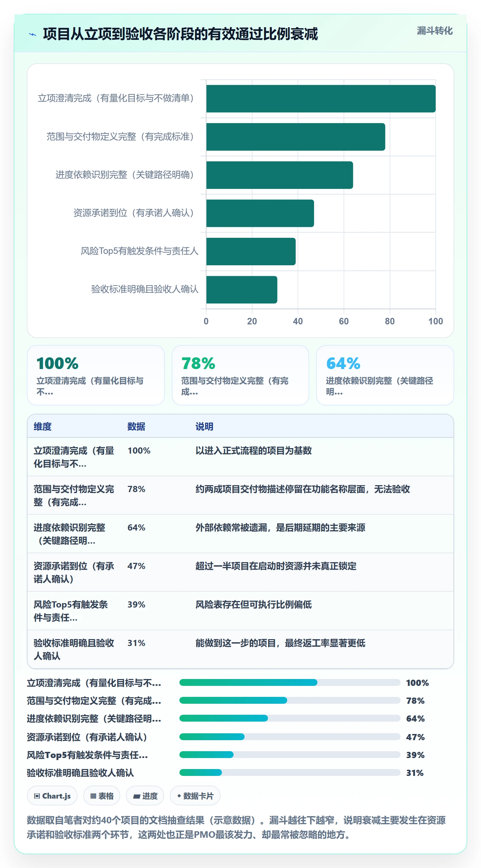Image resolution: width=481 pixels, height=868 pixels.
Task: Click table cell 以进入正式流程的项目为基数
Action: [x=254, y=450]
